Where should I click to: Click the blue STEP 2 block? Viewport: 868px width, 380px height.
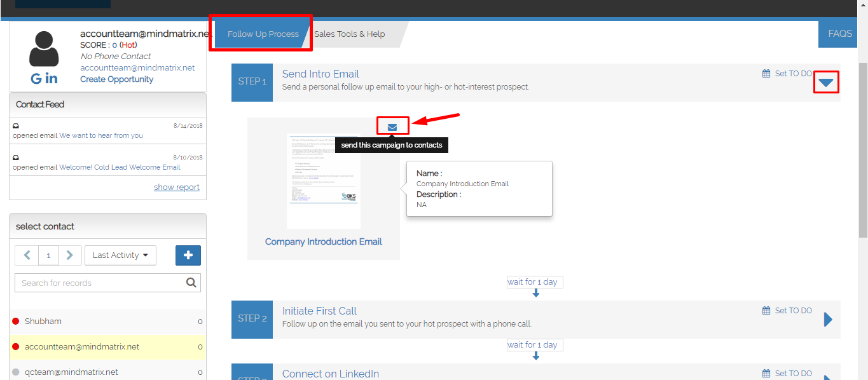[x=252, y=319]
